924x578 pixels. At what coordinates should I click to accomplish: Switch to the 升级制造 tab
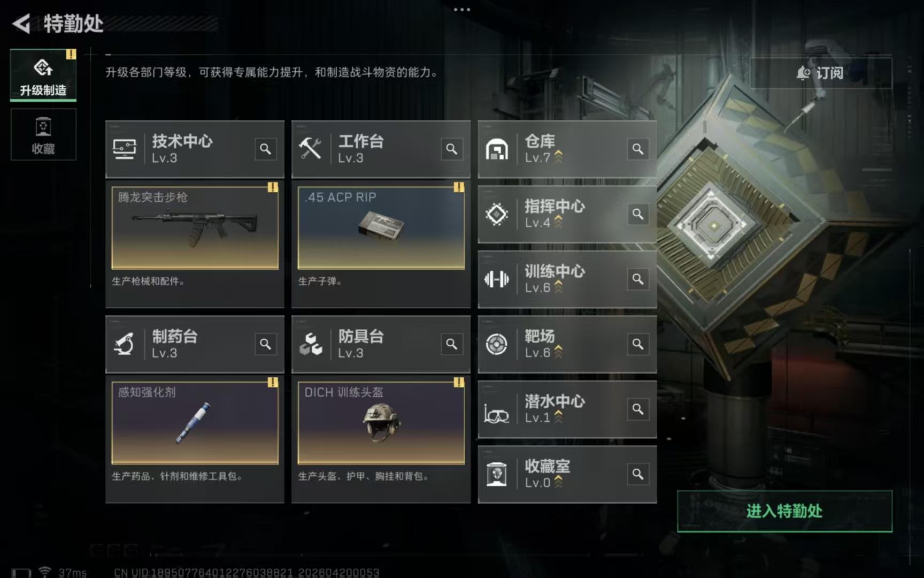(43, 75)
